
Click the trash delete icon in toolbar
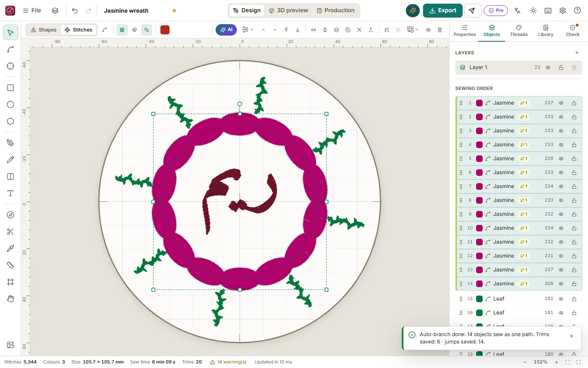coord(440,30)
